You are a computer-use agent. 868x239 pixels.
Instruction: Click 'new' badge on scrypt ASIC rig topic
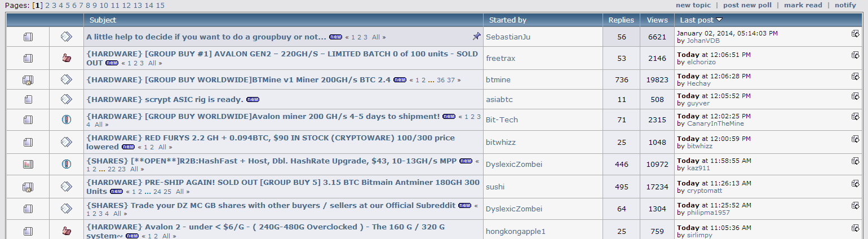(253, 100)
